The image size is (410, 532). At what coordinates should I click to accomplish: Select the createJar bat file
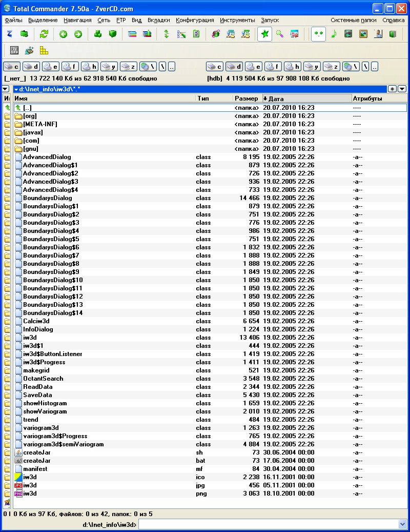click(210, 461)
